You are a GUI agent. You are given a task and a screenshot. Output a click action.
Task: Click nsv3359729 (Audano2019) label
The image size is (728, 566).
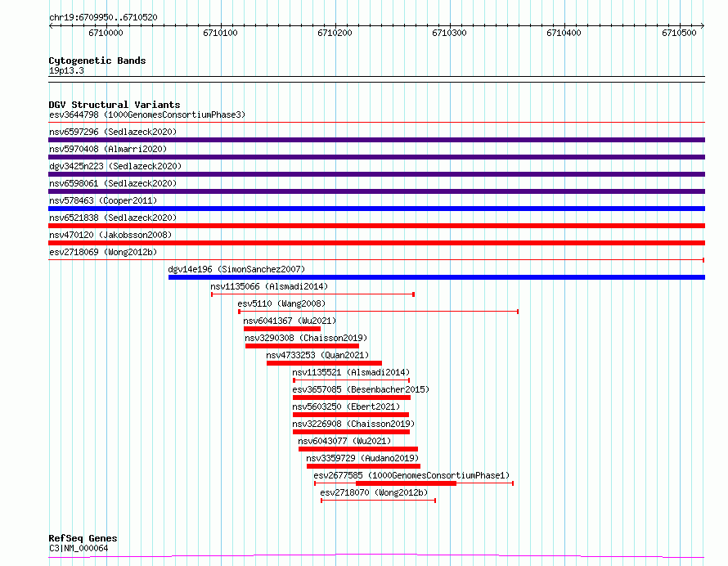point(362,458)
